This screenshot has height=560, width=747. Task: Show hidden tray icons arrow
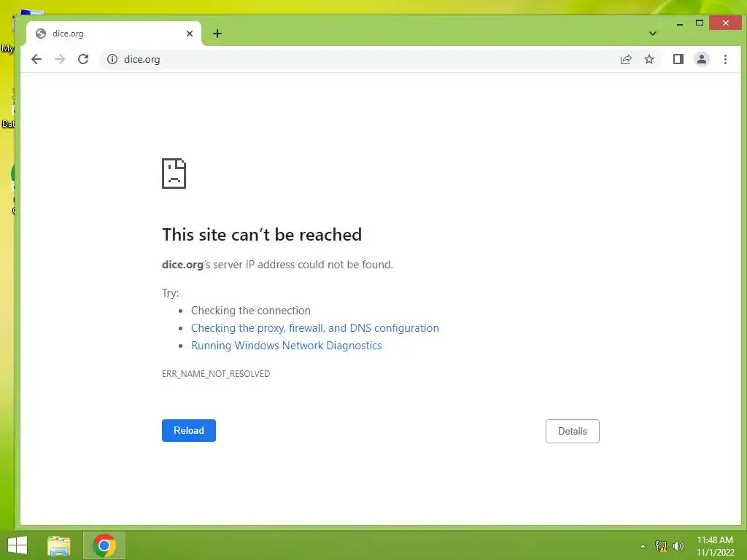click(x=643, y=546)
